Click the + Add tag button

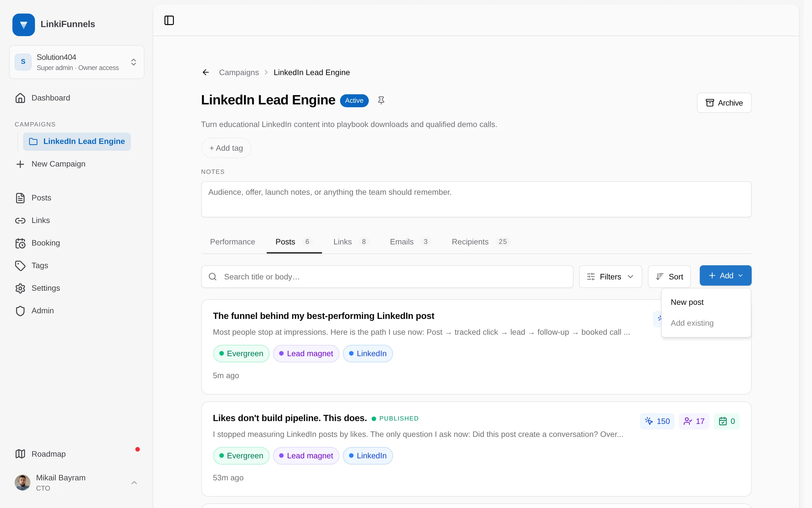226,148
